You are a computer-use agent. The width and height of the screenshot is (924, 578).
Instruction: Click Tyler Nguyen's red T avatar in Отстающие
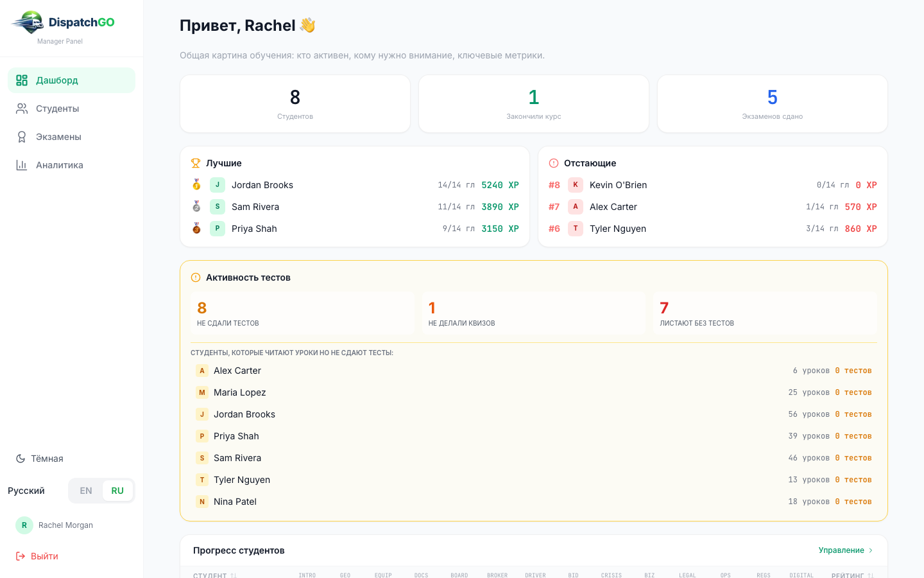[576, 229]
